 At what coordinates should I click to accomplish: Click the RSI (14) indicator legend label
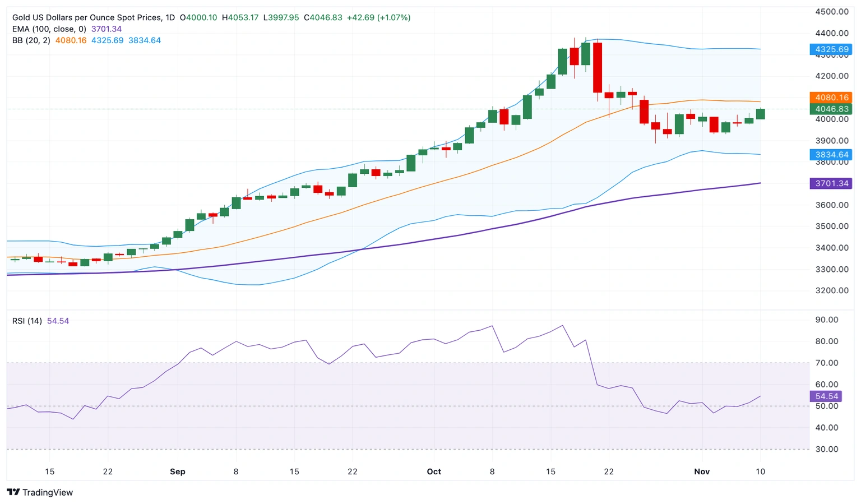(27, 321)
